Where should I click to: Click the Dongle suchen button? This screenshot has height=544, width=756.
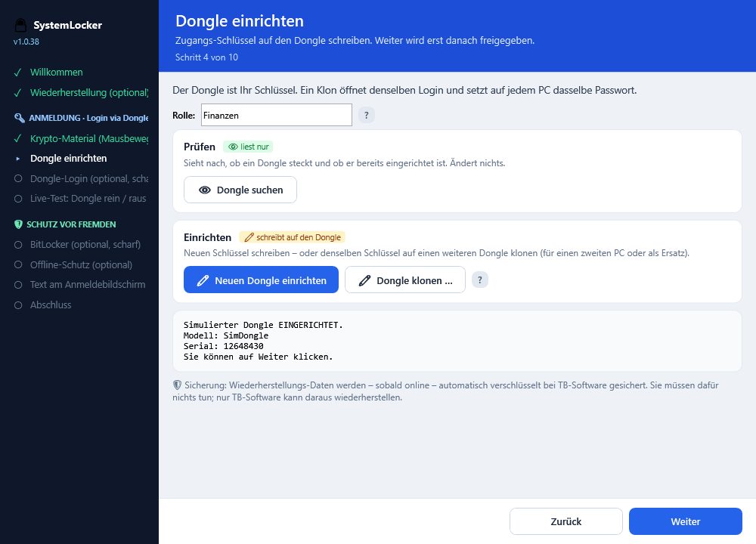tap(240, 190)
